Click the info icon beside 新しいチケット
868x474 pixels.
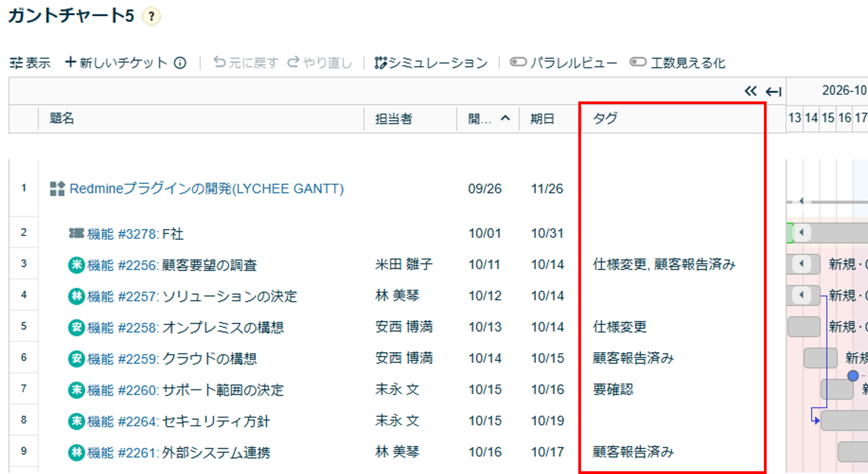pyautogui.click(x=180, y=63)
